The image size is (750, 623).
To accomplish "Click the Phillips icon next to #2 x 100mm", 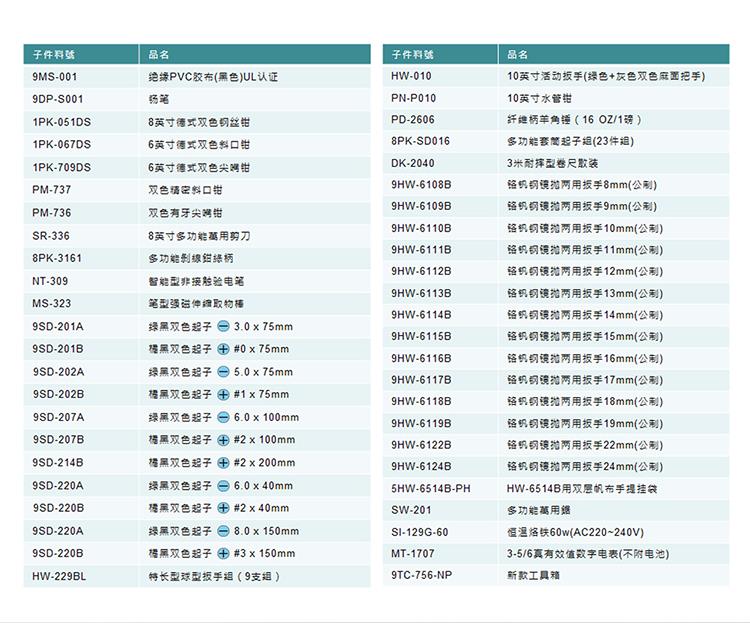I will tap(223, 440).
